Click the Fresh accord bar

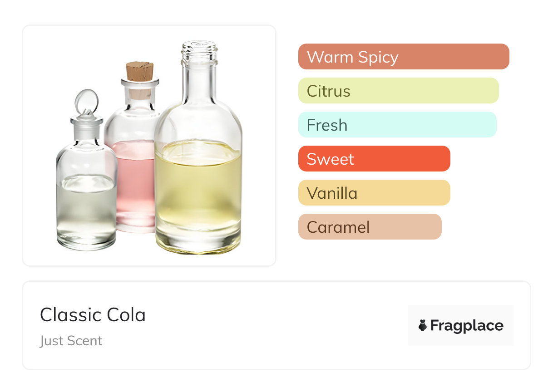tap(397, 125)
